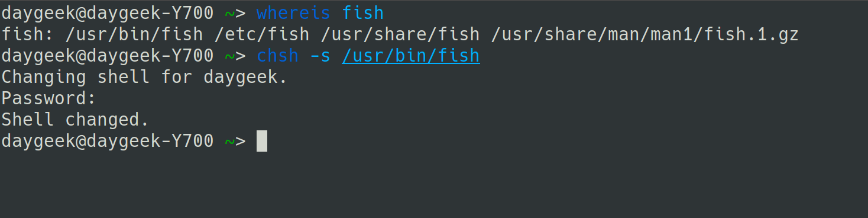Image resolution: width=868 pixels, height=218 pixels.
Task: Click the 'whereis' command word
Action: (293, 12)
